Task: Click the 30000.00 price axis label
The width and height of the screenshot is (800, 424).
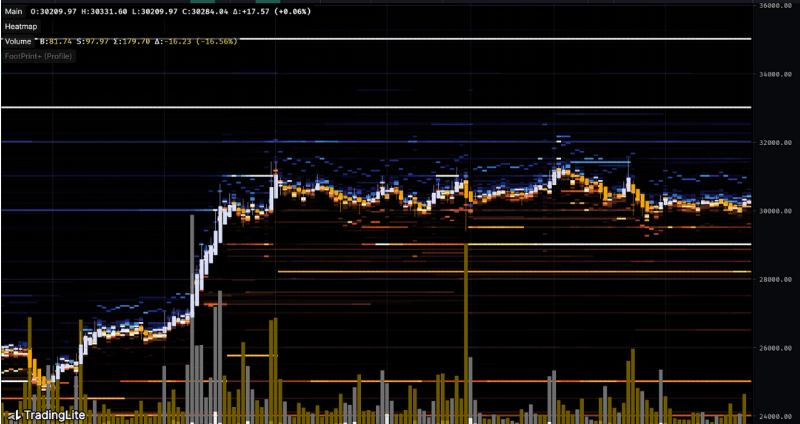Action: (x=775, y=211)
